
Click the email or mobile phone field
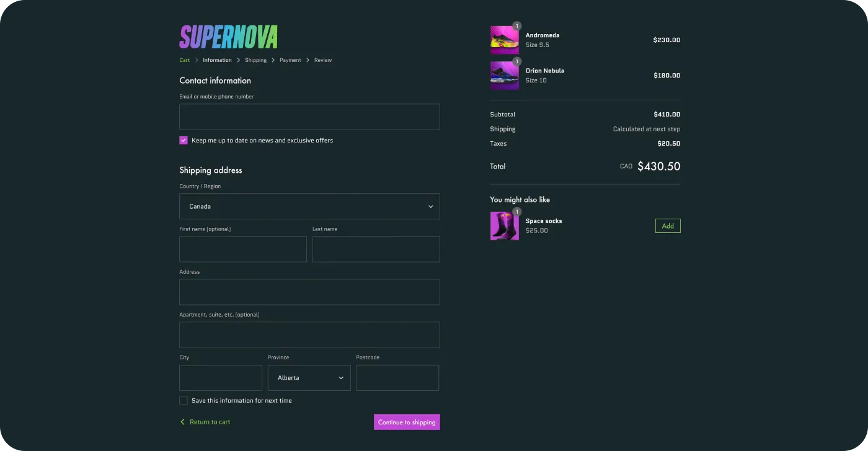(x=309, y=116)
